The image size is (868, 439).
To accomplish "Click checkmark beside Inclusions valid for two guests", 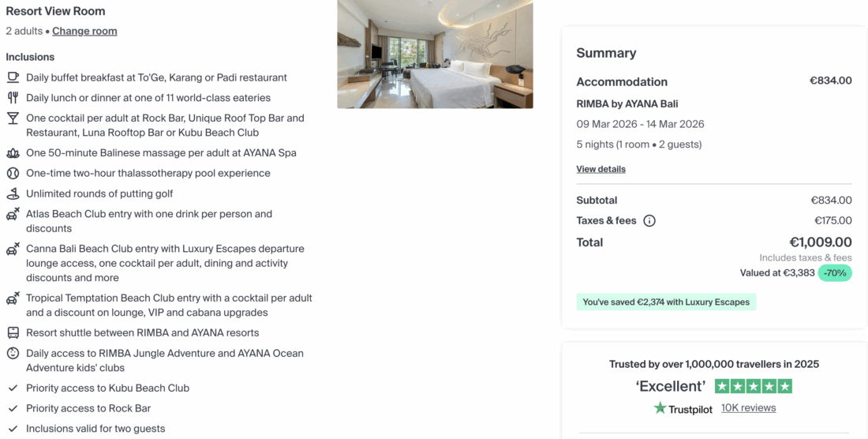I will click(13, 429).
